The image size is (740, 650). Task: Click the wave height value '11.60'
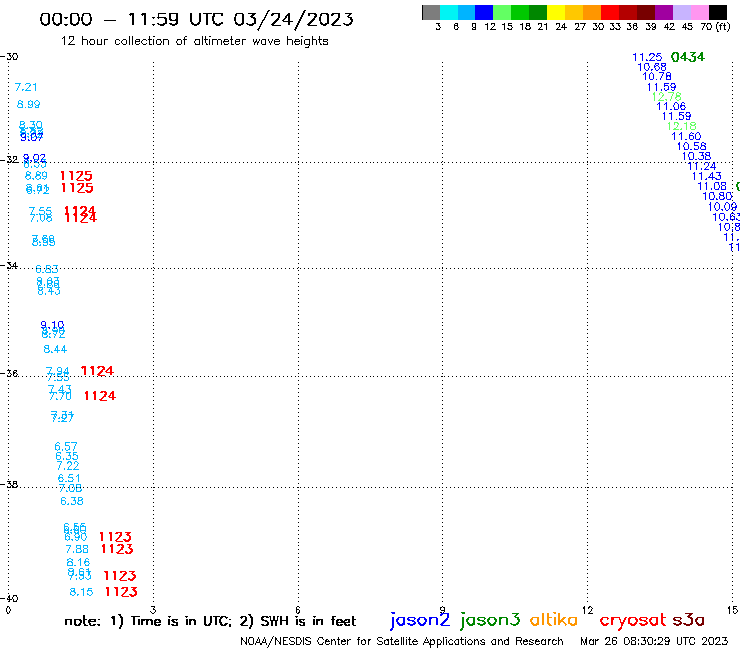tap(686, 136)
